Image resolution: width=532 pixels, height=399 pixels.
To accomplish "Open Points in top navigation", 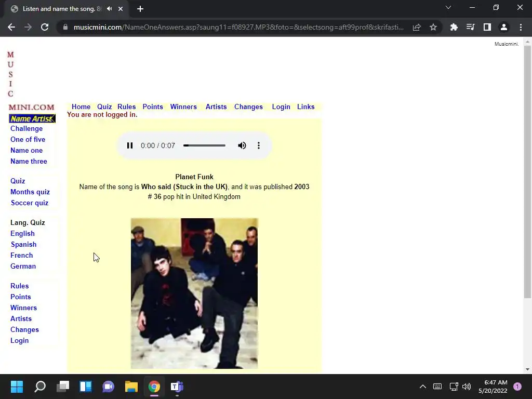I will point(153,107).
